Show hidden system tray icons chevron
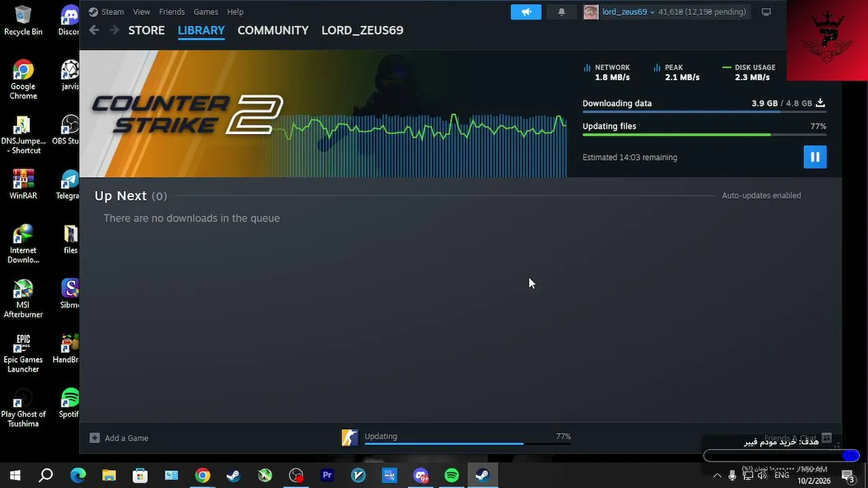The image size is (868, 488). [x=717, y=476]
